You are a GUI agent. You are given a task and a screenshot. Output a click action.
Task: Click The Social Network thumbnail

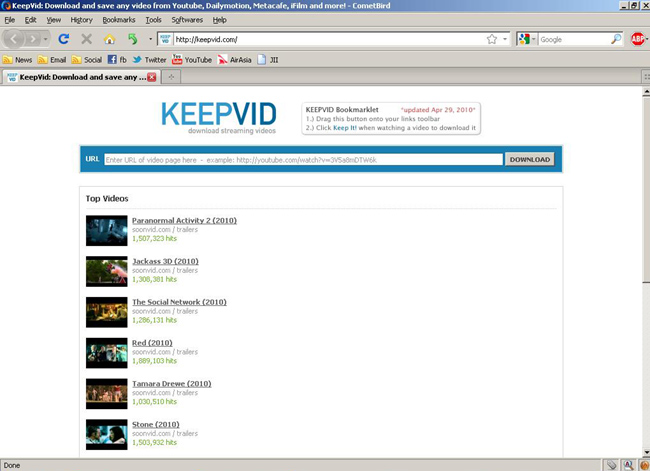pyautogui.click(x=107, y=312)
